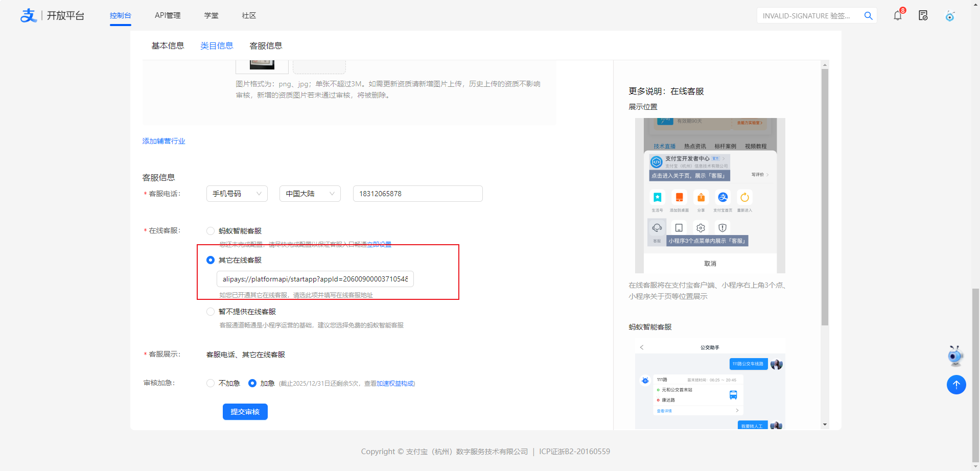The height and width of the screenshot is (471, 980).
Task: Click the uploaded qualification image thumbnail
Action: click(262, 65)
